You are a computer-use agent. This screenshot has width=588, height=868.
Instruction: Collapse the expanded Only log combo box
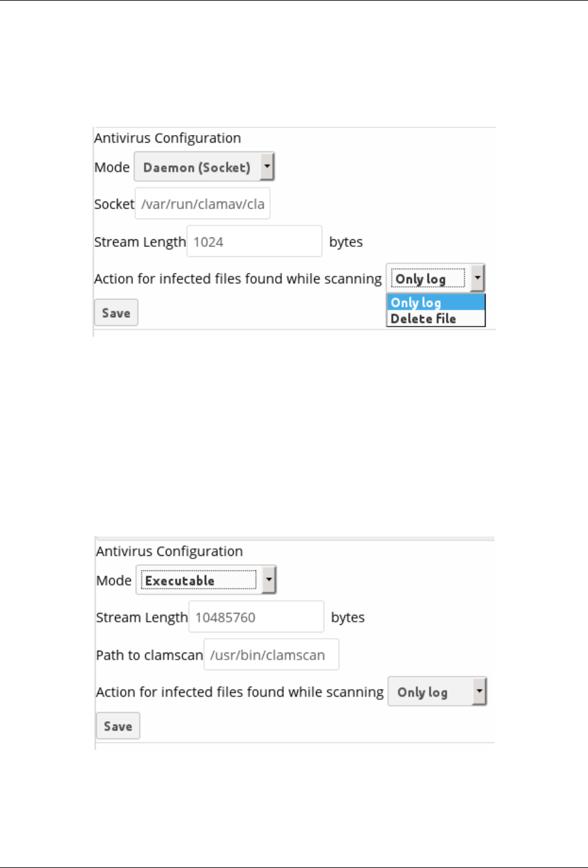pyautogui.click(x=435, y=278)
